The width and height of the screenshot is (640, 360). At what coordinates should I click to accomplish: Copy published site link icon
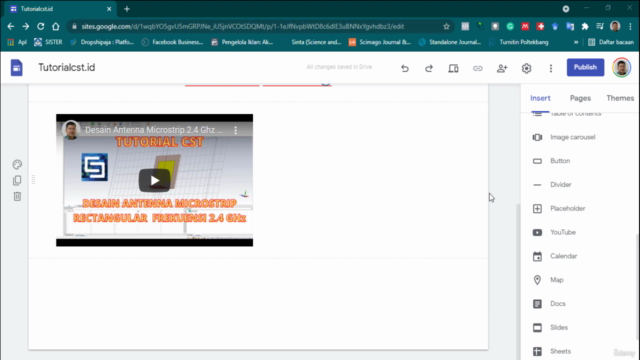click(478, 68)
